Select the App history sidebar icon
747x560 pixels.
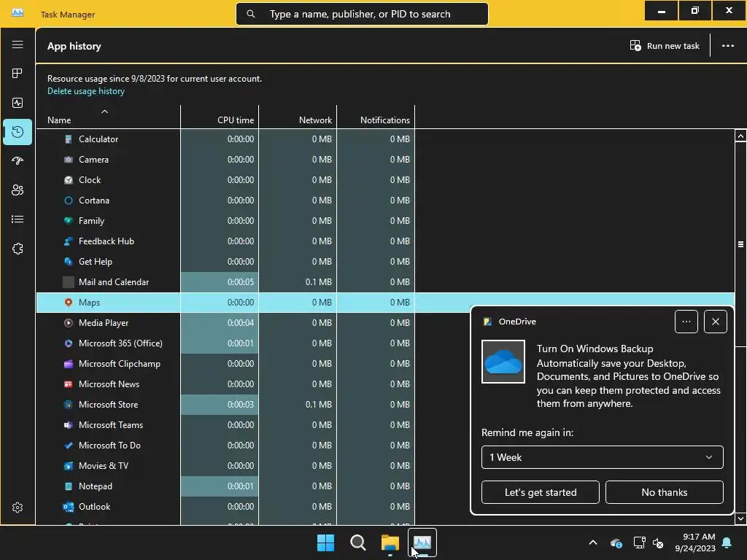click(18, 132)
